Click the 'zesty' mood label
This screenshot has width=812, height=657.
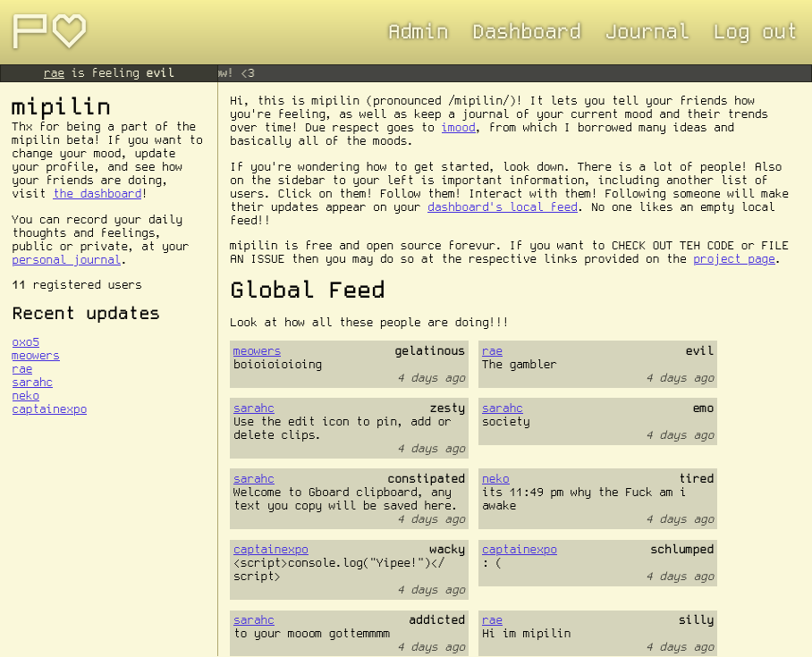(447, 408)
